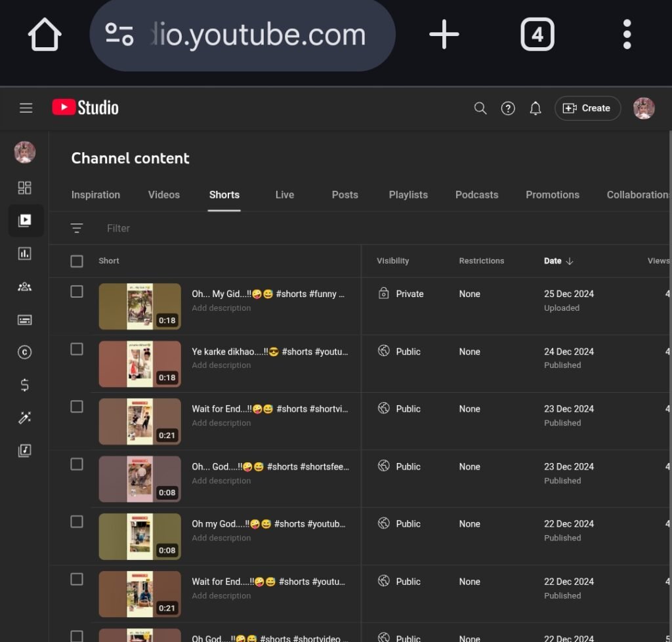The image size is (672, 642).
Task: Select the checkbox for the 'Ye karke dikhao' short
Action: 76,350
